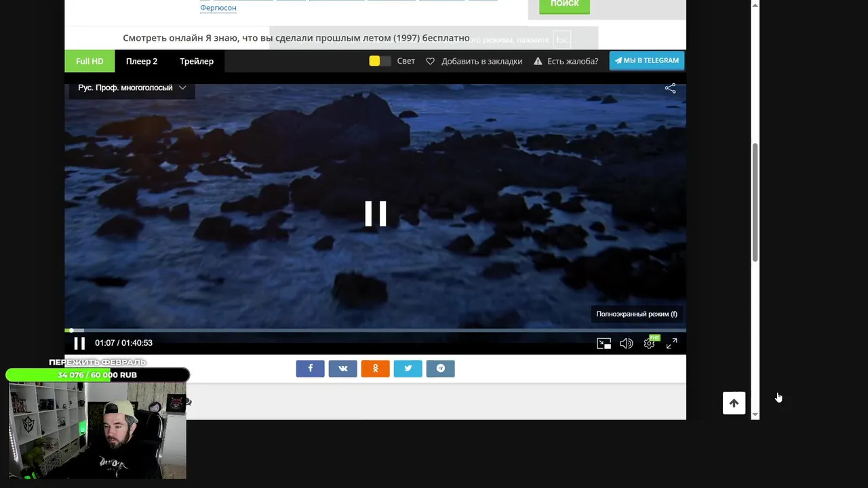Click the scroll-to-top arrow button
868x488 pixels.
[734, 403]
